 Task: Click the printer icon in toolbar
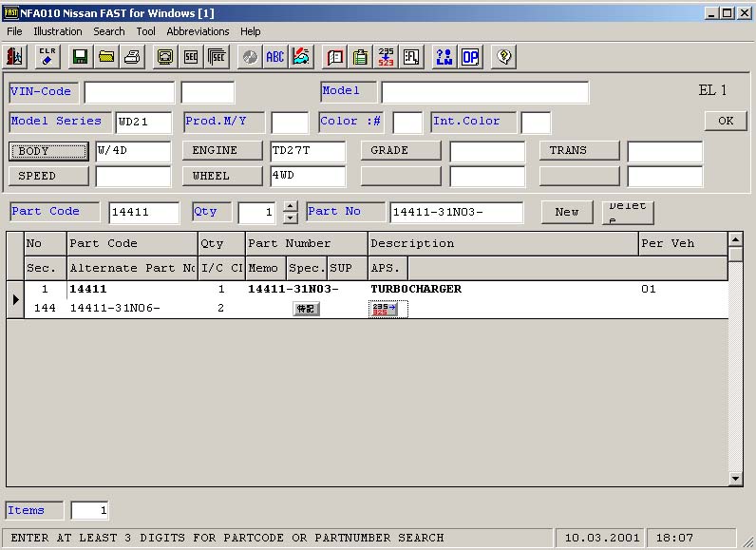[132, 57]
